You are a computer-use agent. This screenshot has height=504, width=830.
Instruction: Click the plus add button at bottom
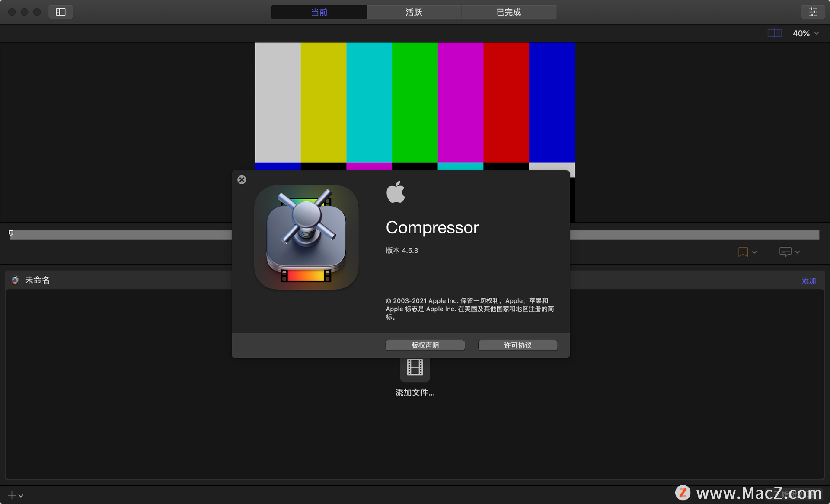(12, 495)
